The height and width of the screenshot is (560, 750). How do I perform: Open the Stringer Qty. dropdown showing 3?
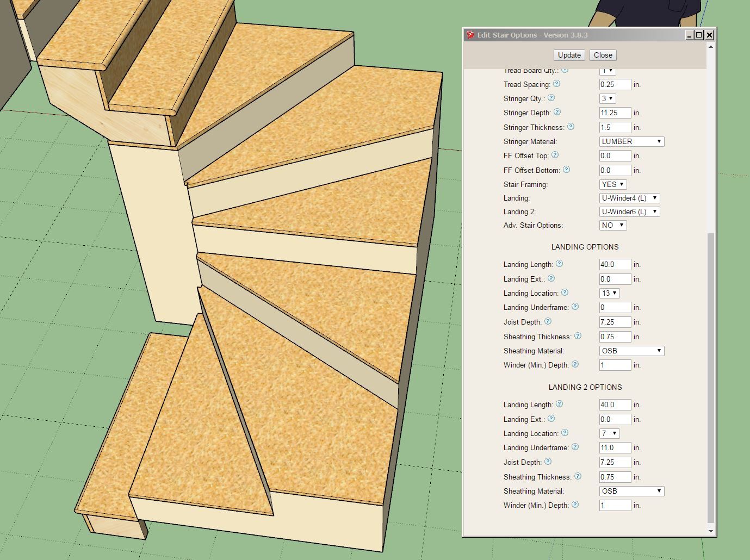(x=608, y=98)
